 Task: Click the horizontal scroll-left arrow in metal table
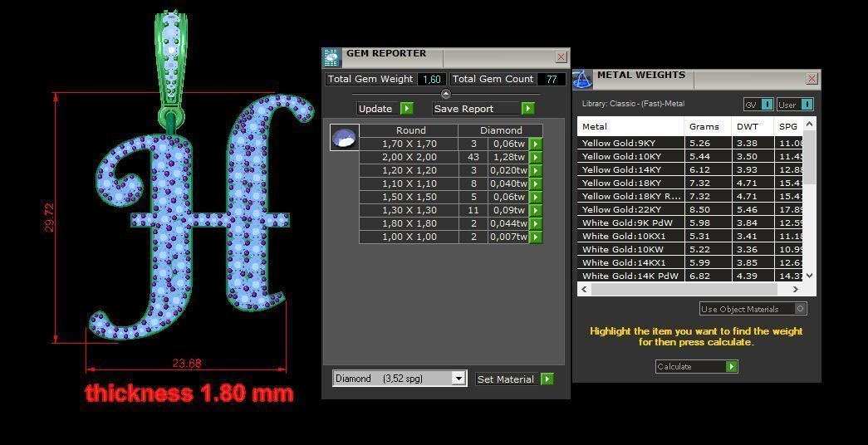584,289
